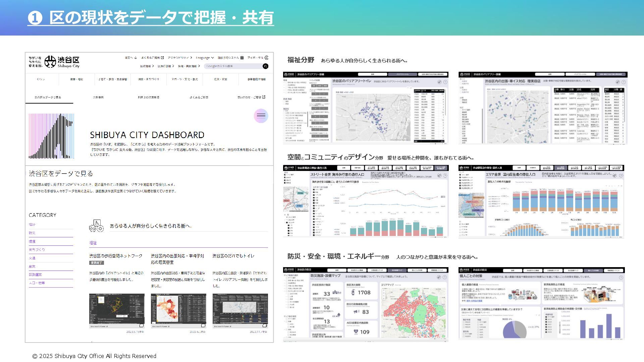Viewport: 644px width, 362px height.
Task: Open the 防災・安全 navigation menu item
Action: click(x=221, y=79)
